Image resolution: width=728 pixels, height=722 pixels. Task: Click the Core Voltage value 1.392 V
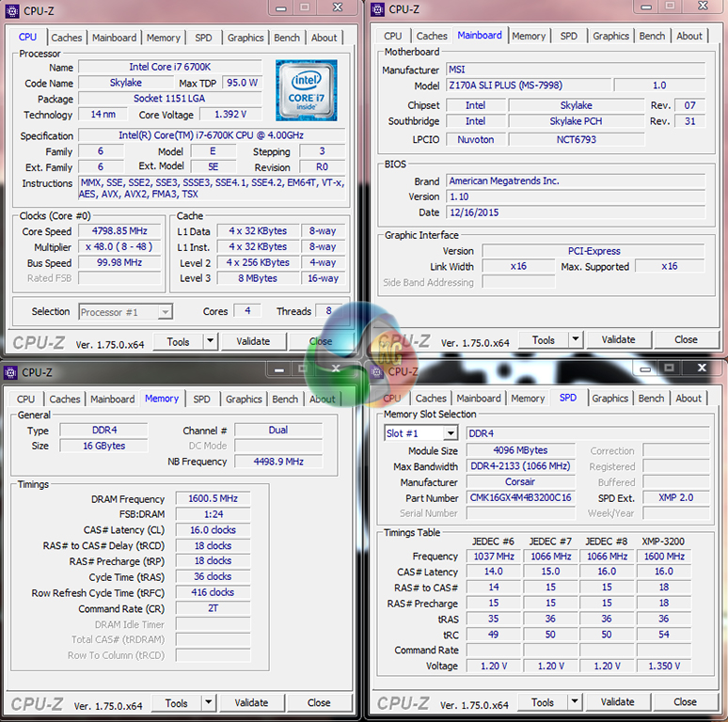coord(230,114)
